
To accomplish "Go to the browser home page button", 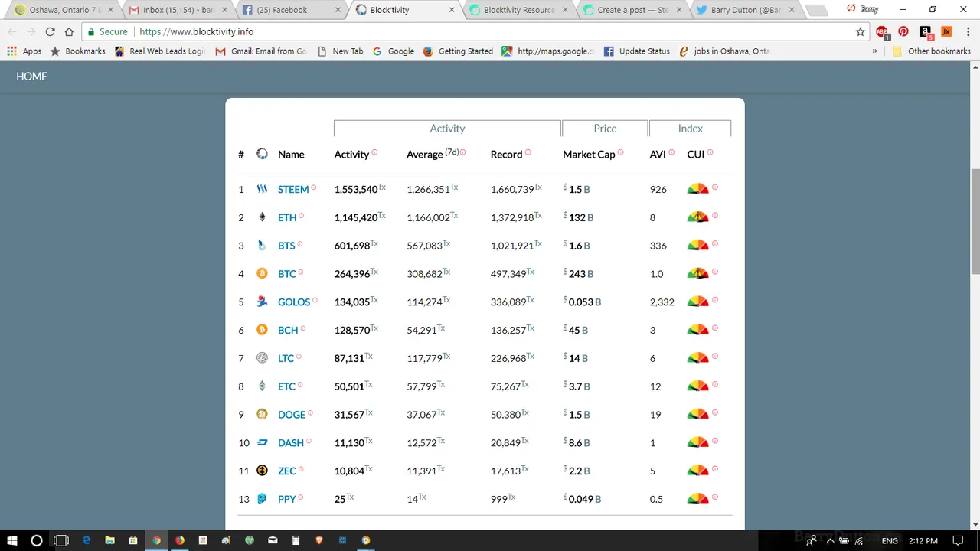I will point(69,31).
